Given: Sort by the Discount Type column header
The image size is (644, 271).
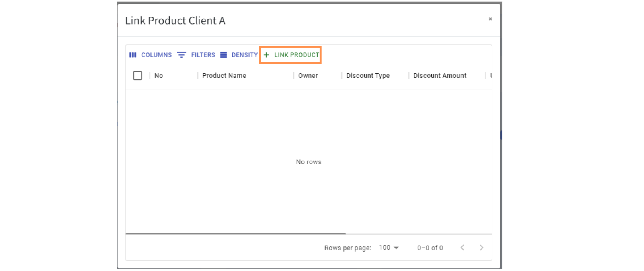Looking at the screenshot, I should pos(368,76).
